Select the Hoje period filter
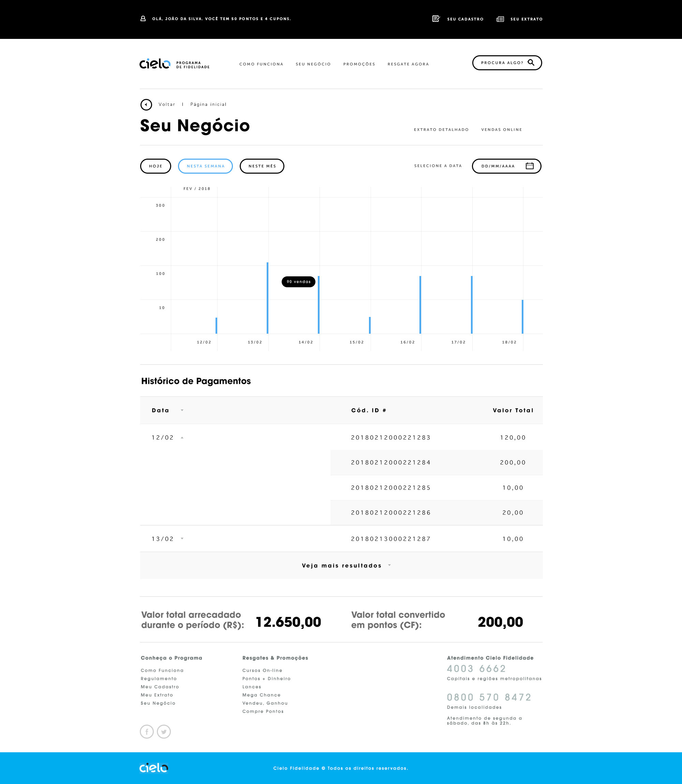The width and height of the screenshot is (682, 784). point(155,166)
